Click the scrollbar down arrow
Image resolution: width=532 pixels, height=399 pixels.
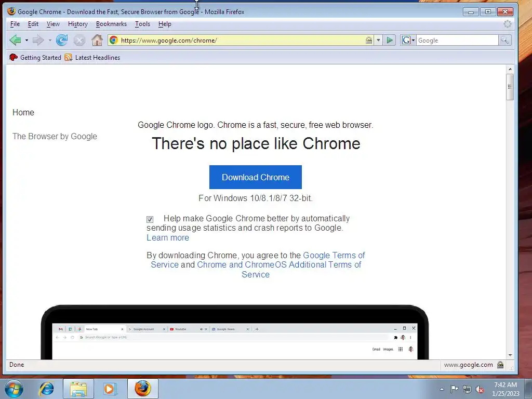coord(510,355)
